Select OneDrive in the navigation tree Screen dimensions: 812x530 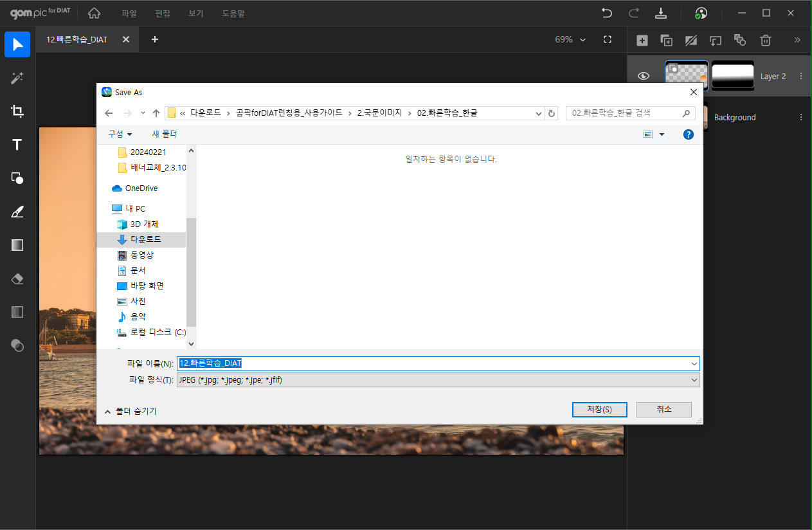[141, 188]
